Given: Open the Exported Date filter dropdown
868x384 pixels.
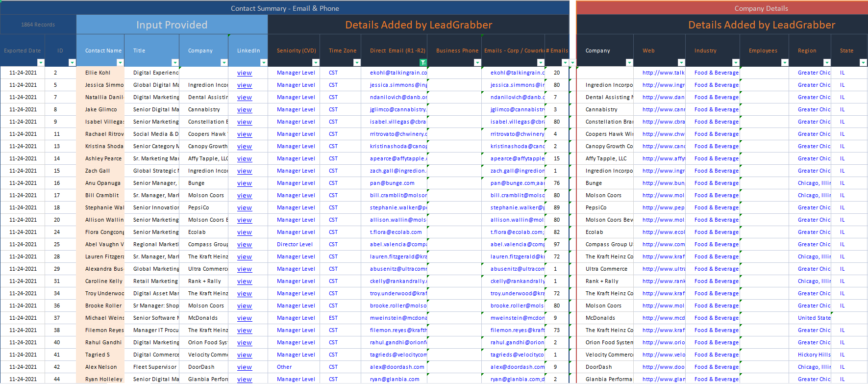Looking at the screenshot, I should pyautogui.click(x=41, y=63).
